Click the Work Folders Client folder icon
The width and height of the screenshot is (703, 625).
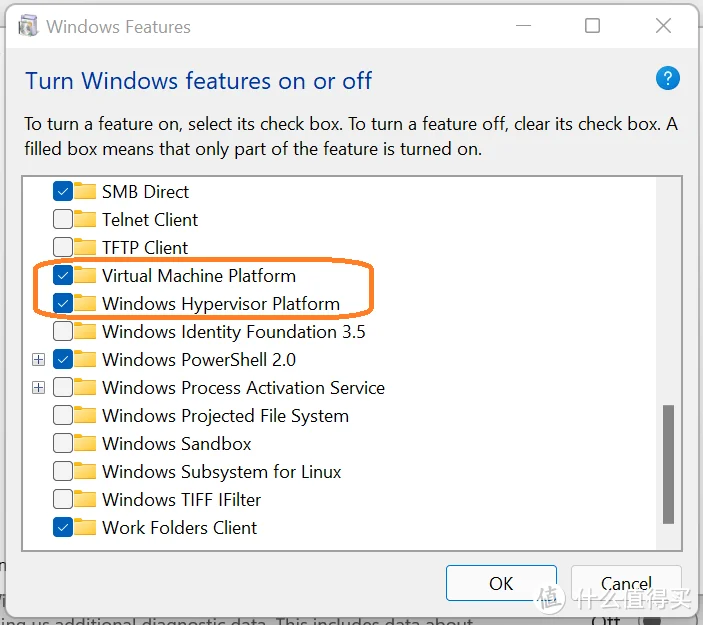(85, 527)
